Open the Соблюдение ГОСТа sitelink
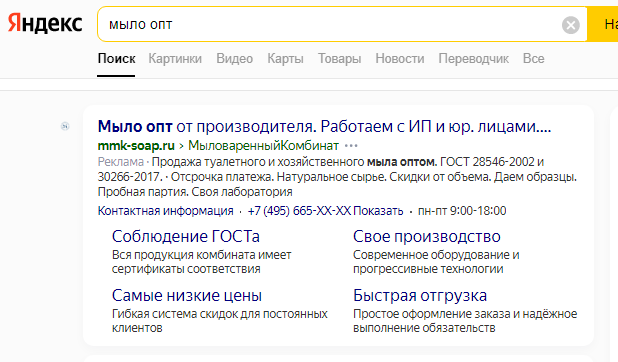Viewport: 618px width, 362px height. point(186,237)
